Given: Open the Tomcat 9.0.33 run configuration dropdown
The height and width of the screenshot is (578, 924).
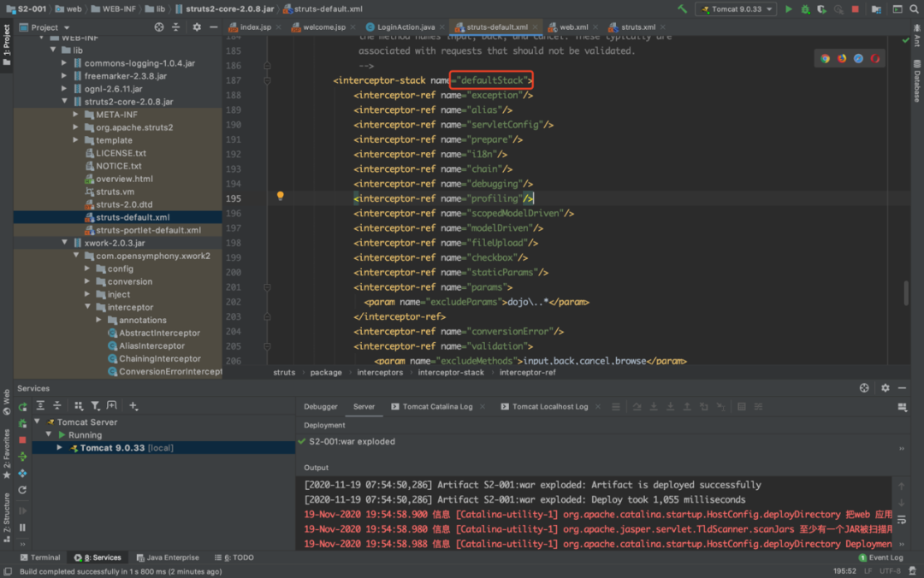Looking at the screenshot, I should click(x=736, y=9).
